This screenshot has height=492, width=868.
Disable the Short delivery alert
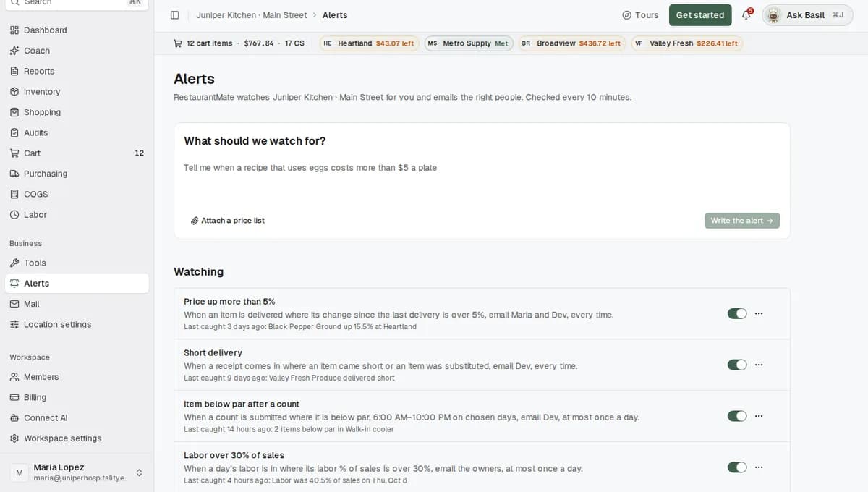pyautogui.click(x=737, y=365)
